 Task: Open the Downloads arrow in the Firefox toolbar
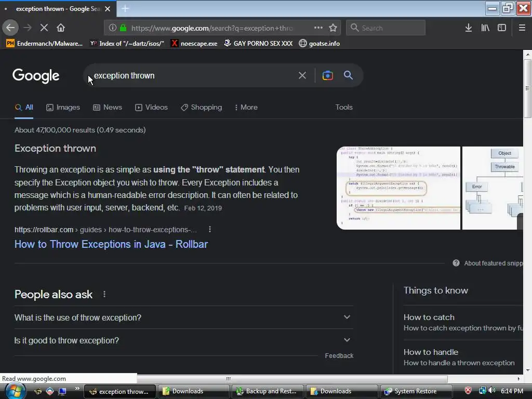click(x=469, y=28)
